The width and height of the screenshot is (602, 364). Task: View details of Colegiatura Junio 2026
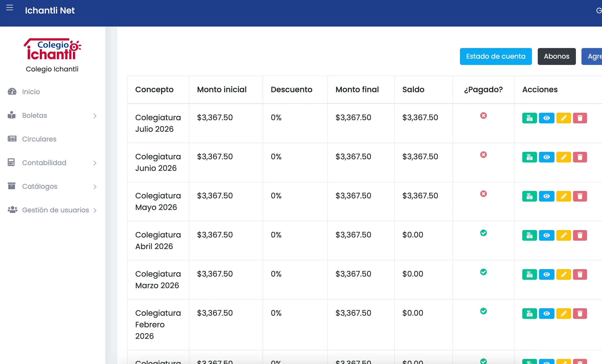pos(546,157)
